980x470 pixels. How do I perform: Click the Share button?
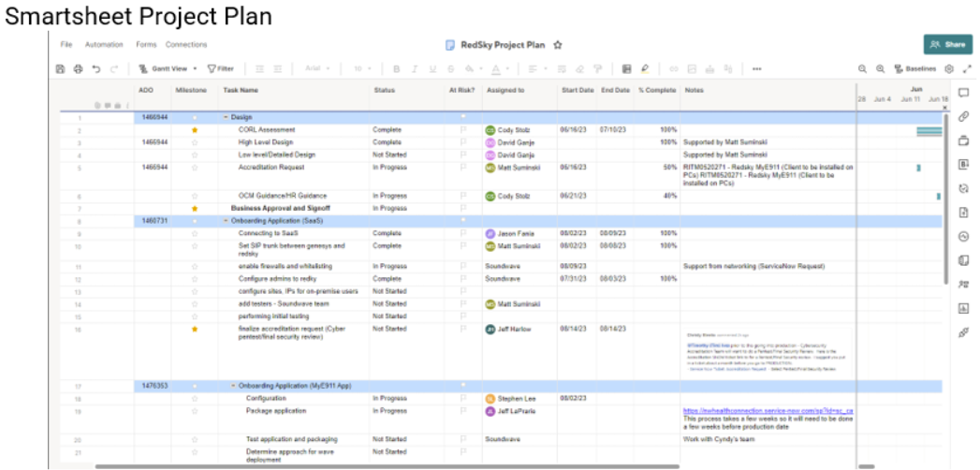tap(948, 44)
